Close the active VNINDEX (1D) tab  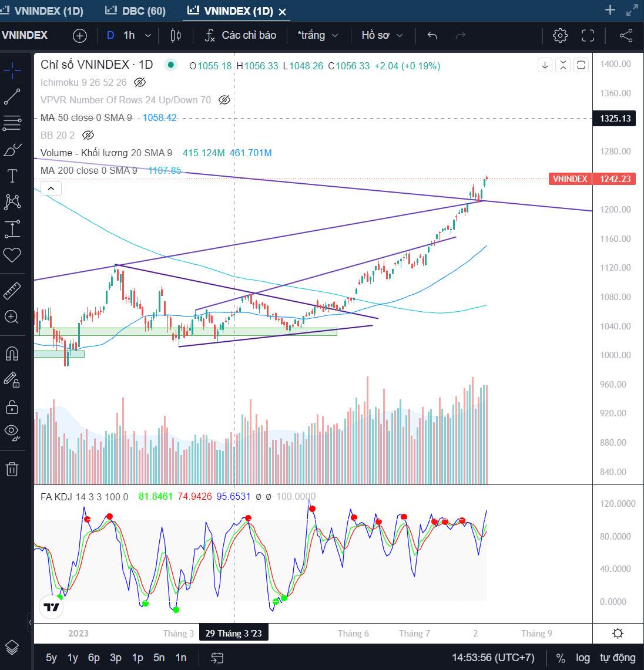[x=282, y=12]
